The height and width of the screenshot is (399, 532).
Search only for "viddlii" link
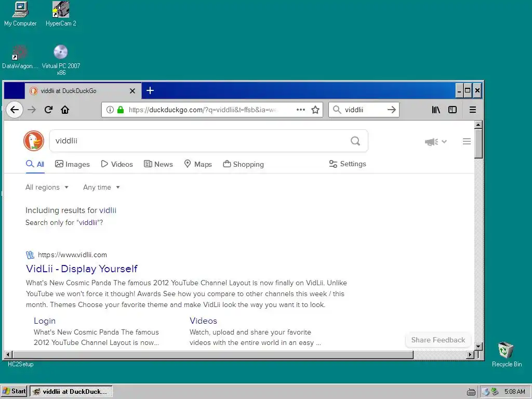[x=64, y=222]
